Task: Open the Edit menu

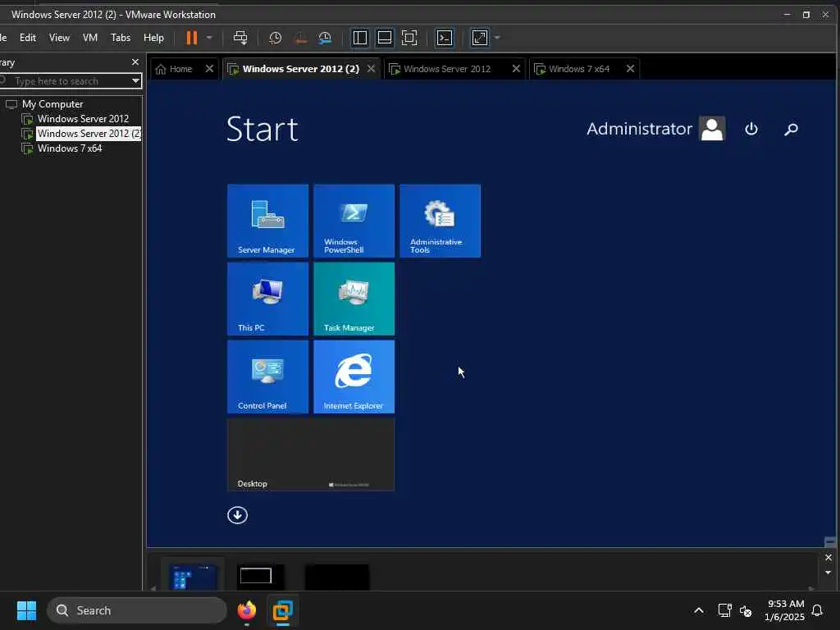Action: (28, 38)
